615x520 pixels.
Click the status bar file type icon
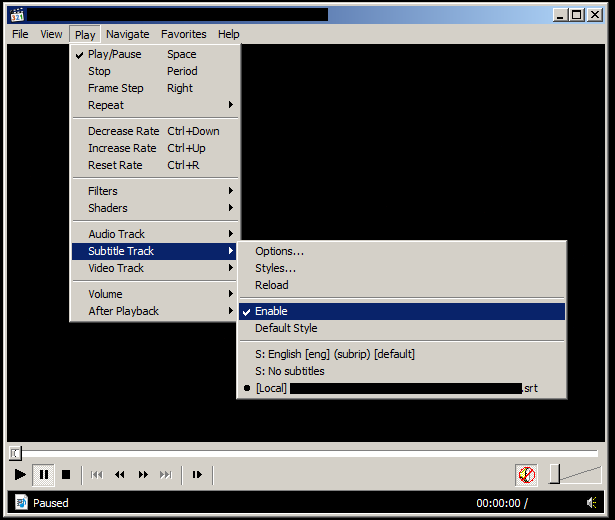tap(21, 502)
